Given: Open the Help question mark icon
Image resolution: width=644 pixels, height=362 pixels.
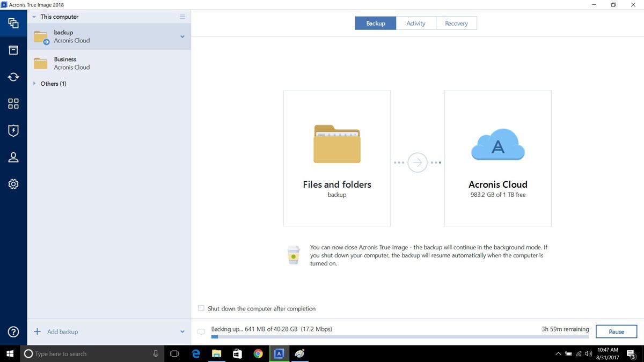Looking at the screenshot, I should [x=13, y=332].
